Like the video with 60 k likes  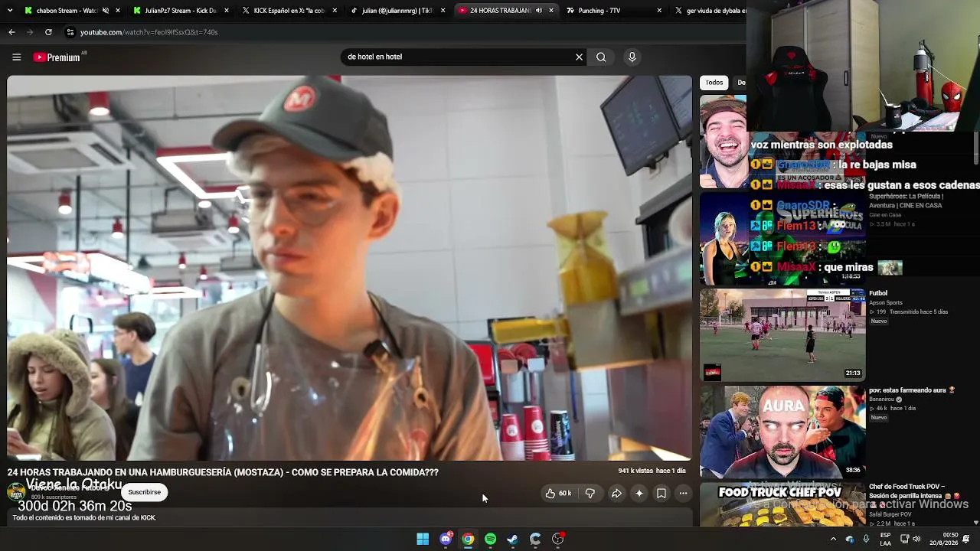558,494
